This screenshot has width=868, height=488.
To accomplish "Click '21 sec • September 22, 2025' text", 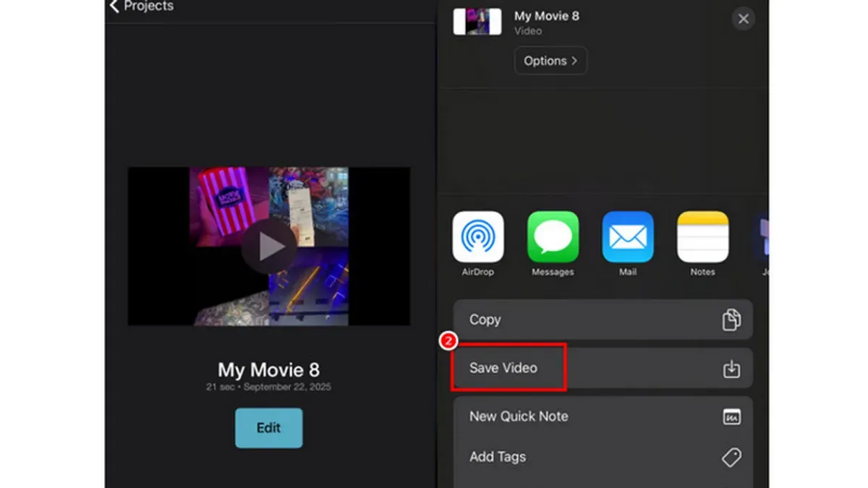I will pos(268,388).
